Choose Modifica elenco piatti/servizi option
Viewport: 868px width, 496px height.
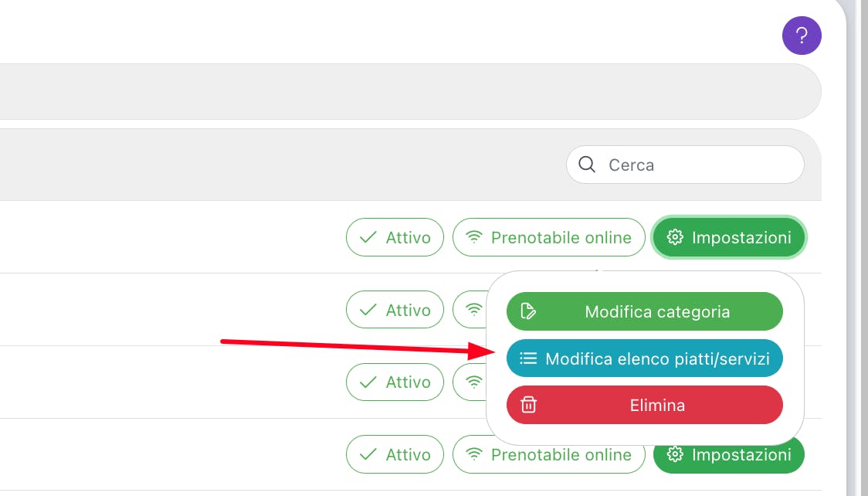tap(645, 358)
